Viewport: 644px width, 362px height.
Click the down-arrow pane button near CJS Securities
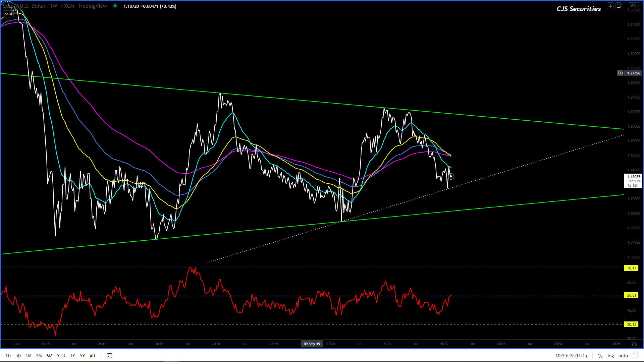[x=610, y=6]
